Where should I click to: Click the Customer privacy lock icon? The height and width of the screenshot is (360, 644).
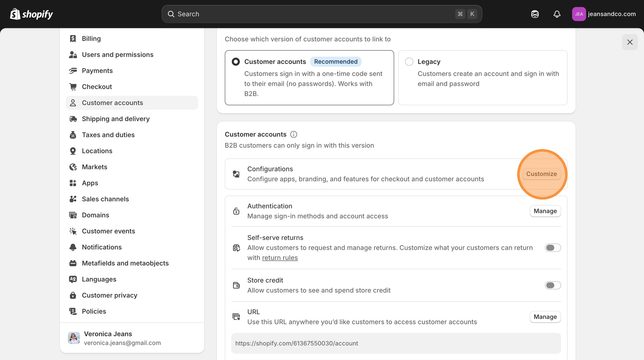point(73,295)
